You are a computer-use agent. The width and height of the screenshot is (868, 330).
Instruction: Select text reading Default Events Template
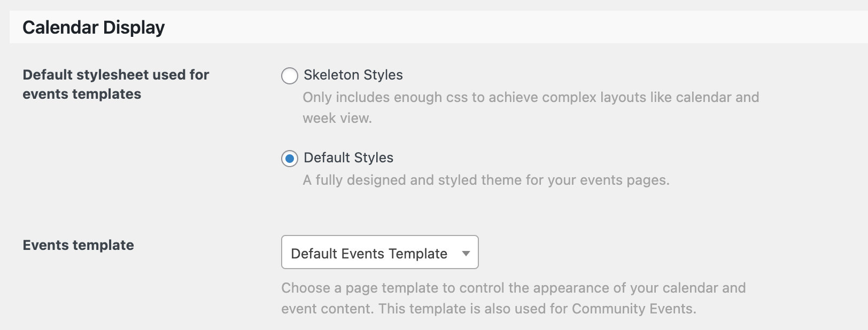pyautogui.click(x=368, y=253)
